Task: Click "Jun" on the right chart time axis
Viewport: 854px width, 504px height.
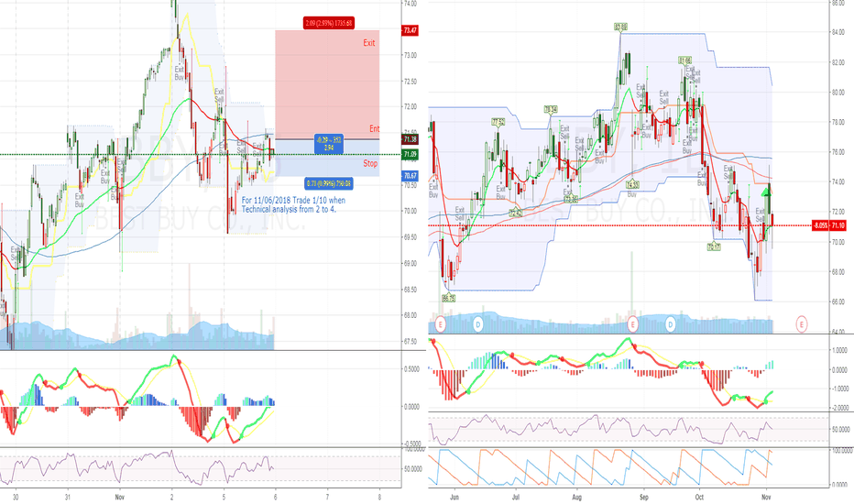Action: coord(454,497)
